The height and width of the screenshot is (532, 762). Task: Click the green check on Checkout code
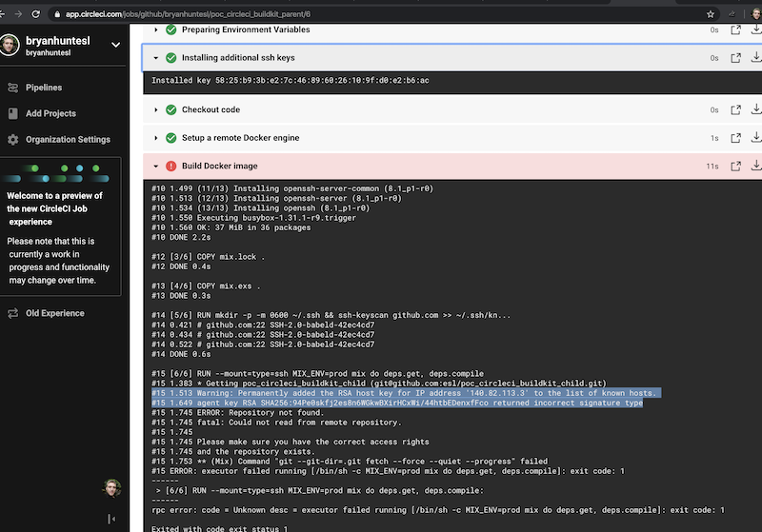(171, 109)
